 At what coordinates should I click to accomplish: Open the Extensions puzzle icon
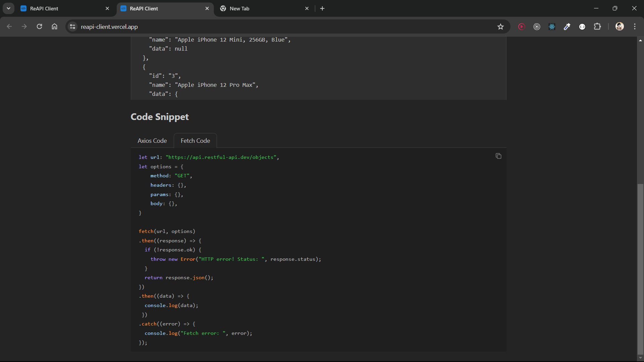tap(597, 27)
